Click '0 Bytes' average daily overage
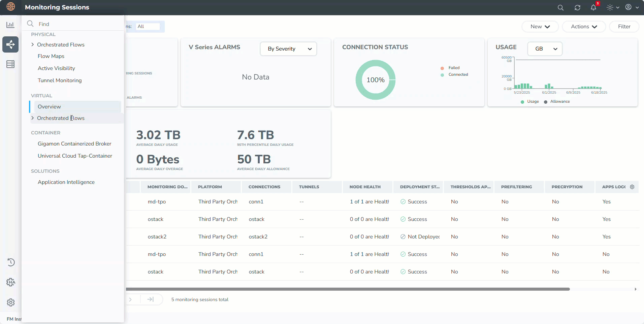Screen dimensions: 644x324 click(158, 159)
